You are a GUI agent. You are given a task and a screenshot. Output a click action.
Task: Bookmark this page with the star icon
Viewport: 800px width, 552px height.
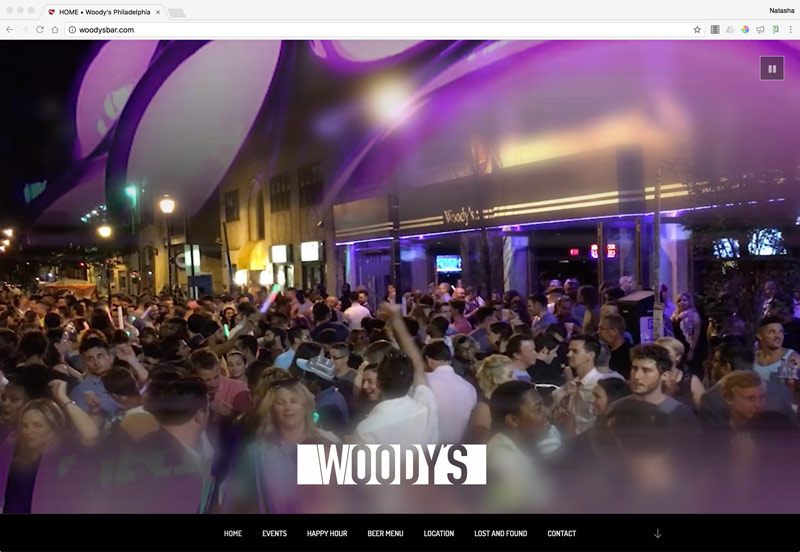pos(697,30)
